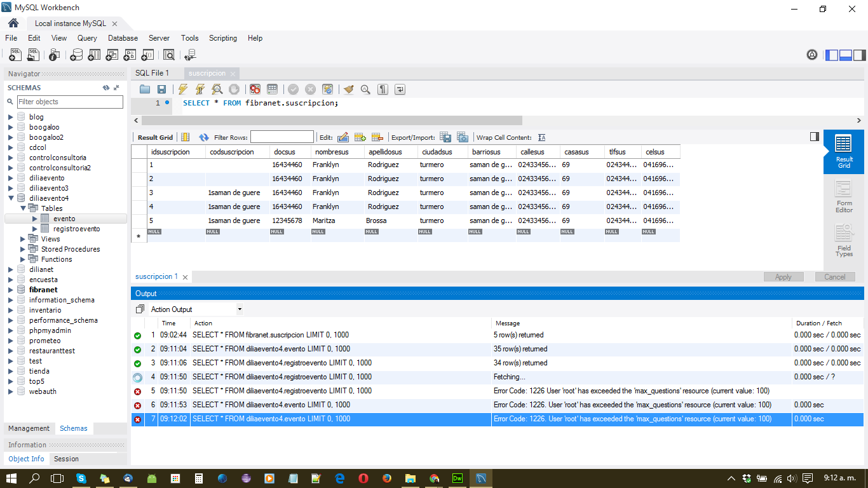Insert new row icon in result grid
This screenshot has height=488, width=868.
360,137
